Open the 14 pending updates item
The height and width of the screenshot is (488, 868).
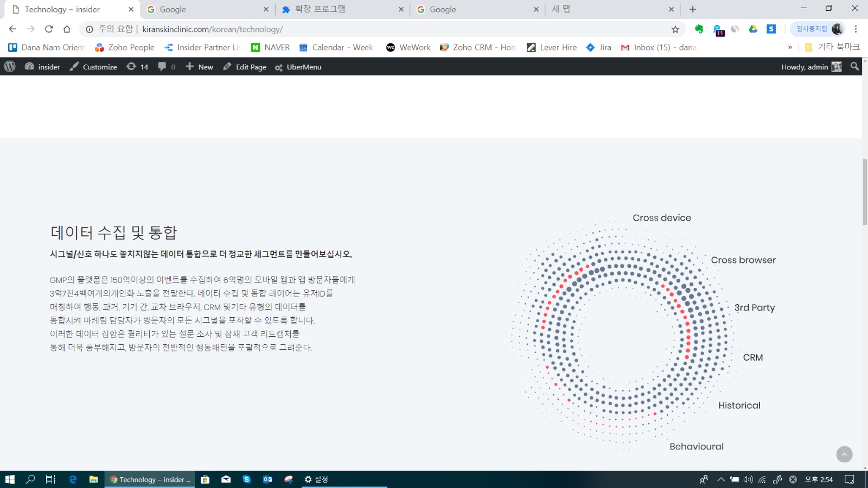137,67
